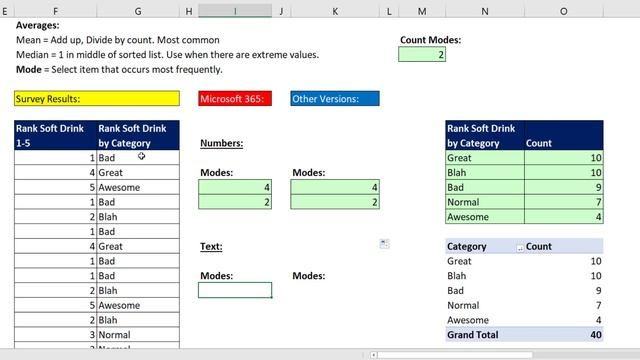
Task: Click the scrollbar left arrow button
Action: [x=373, y=355]
